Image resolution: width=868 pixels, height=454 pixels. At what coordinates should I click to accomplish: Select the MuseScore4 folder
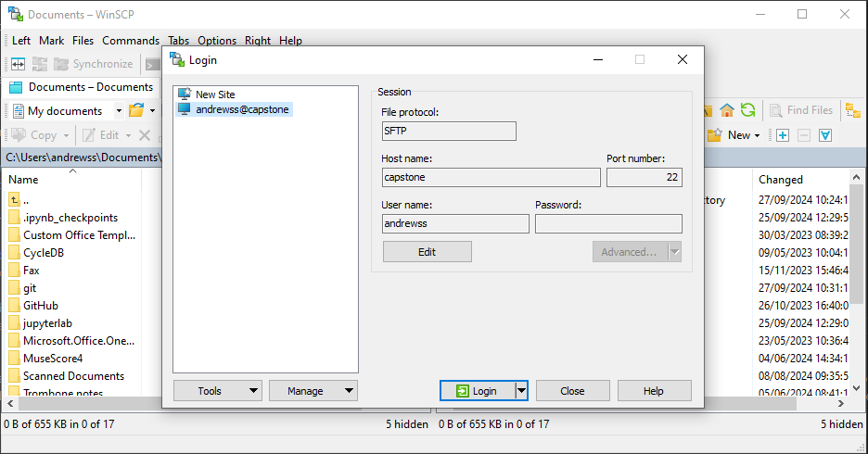46,359
